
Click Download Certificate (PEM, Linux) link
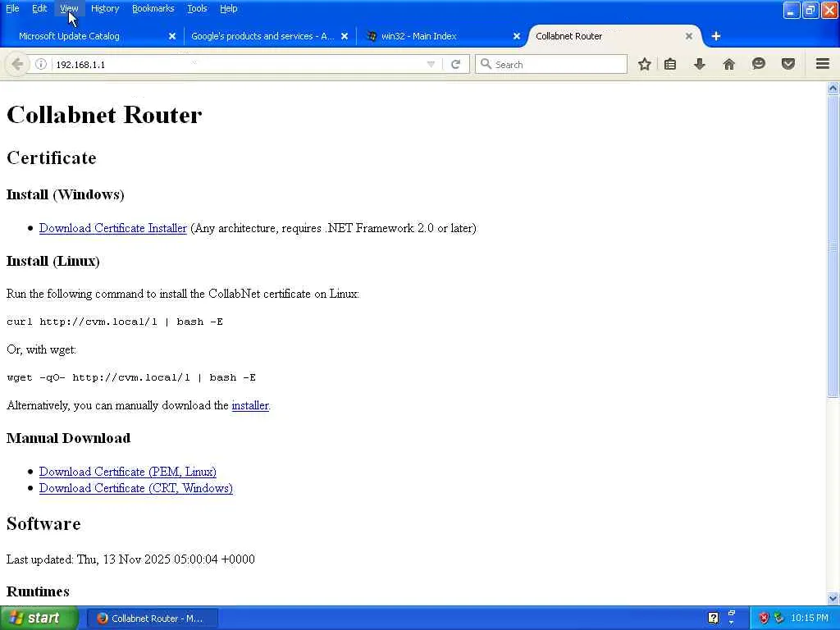(x=127, y=472)
